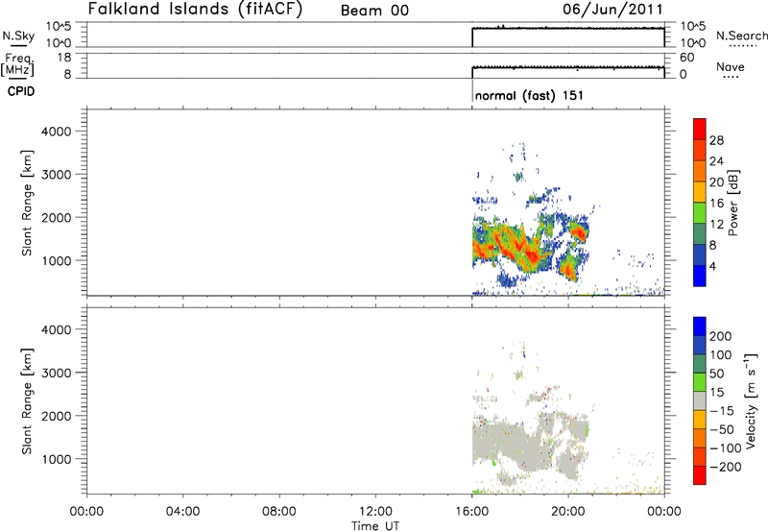Click the red bottom of the Velocity colorbar
The width and height of the screenshot is (768, 532).
pos(700,475)
